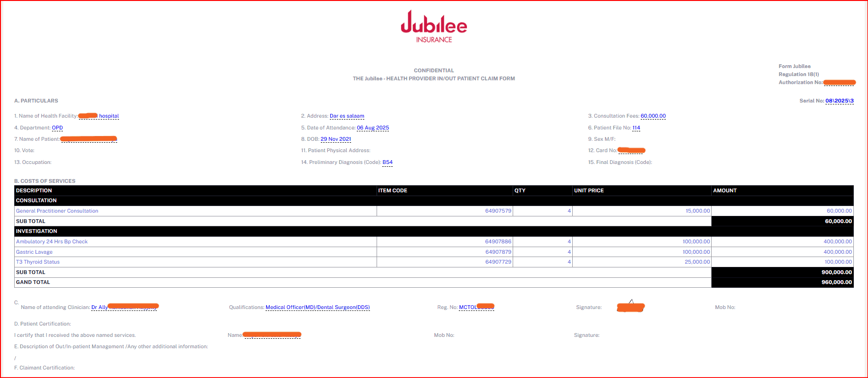Viewport: 868px width, 378px height.
Task: Click the clinician qualifications Medical Officer text
Action: [318, 308]
